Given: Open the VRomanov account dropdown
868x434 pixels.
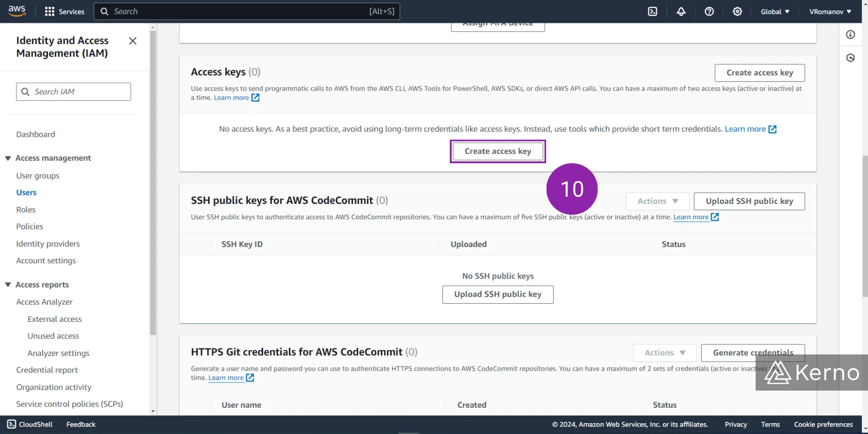Looking at the screenshot, I should pyautogui.click(x=830, y=12).
